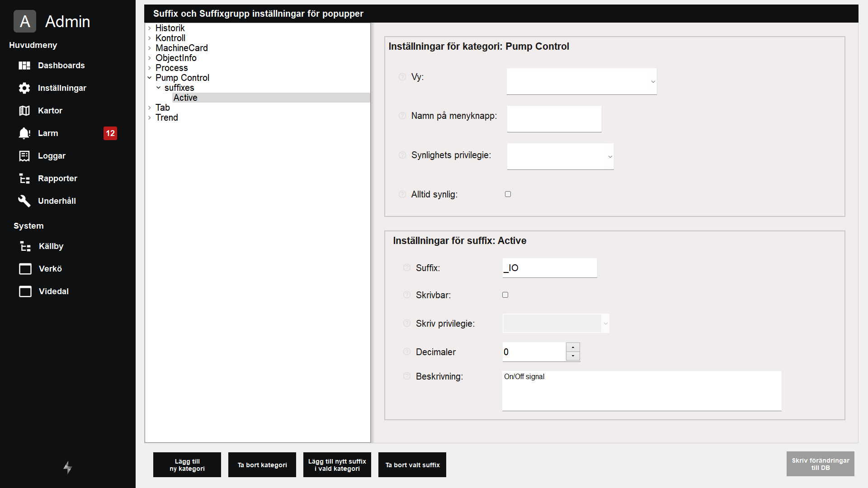Viewport: 868px width, 488px height.
Task: Toggle the Skrivbar checkbox
Action: point(505,295)
